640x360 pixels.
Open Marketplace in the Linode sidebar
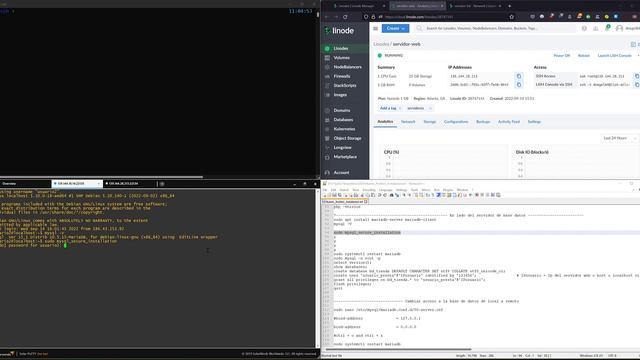345,157
